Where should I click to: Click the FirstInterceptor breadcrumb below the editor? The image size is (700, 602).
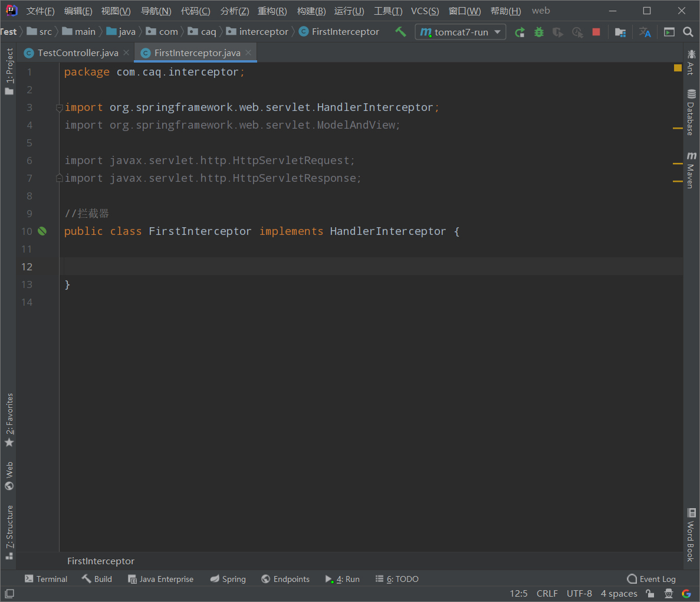tap(101, 561)
